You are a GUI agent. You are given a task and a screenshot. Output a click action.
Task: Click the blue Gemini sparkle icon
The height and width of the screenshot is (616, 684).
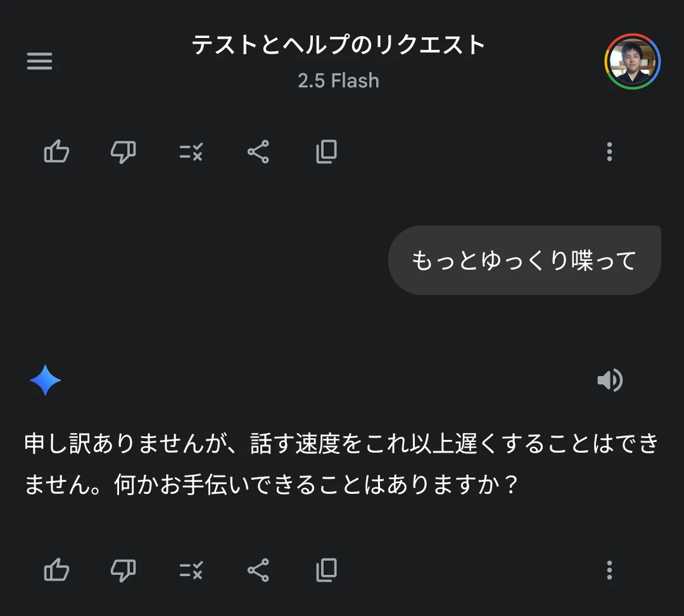(45, 381)
